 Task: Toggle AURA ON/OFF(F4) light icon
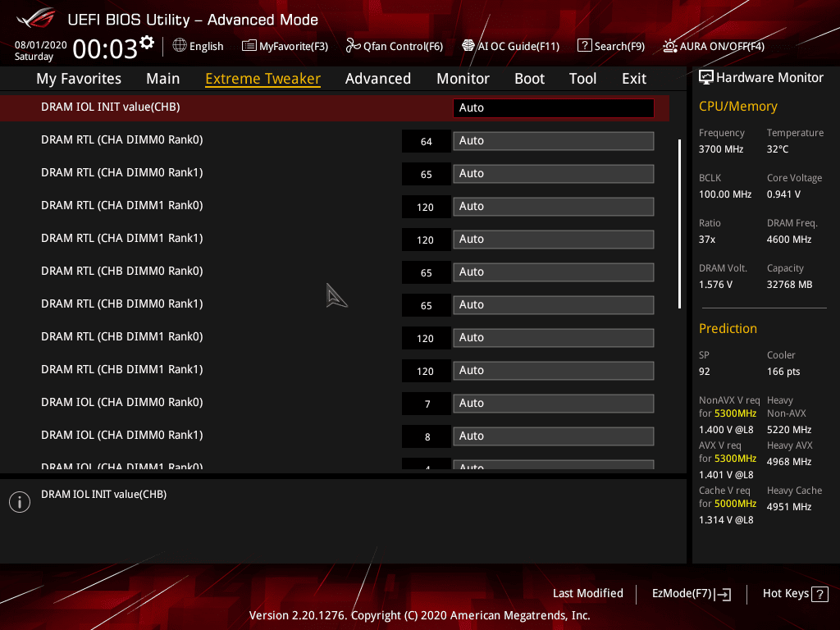pyautogui.click(x=669, y=46)
